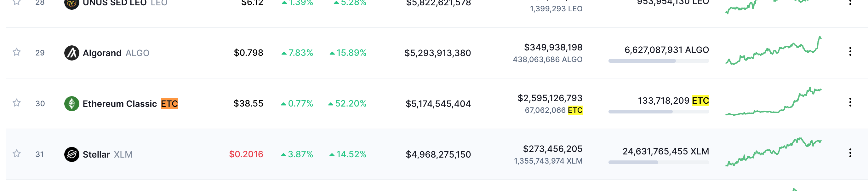Open the three-dot menu for Ethereum Classic
868x191 pixels.
[x=850, y=102]
